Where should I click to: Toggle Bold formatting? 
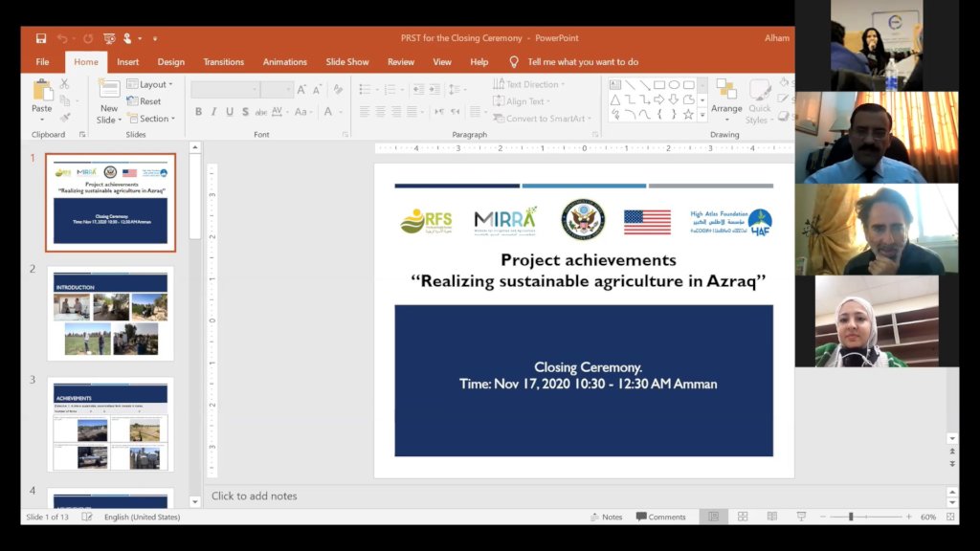198,112
